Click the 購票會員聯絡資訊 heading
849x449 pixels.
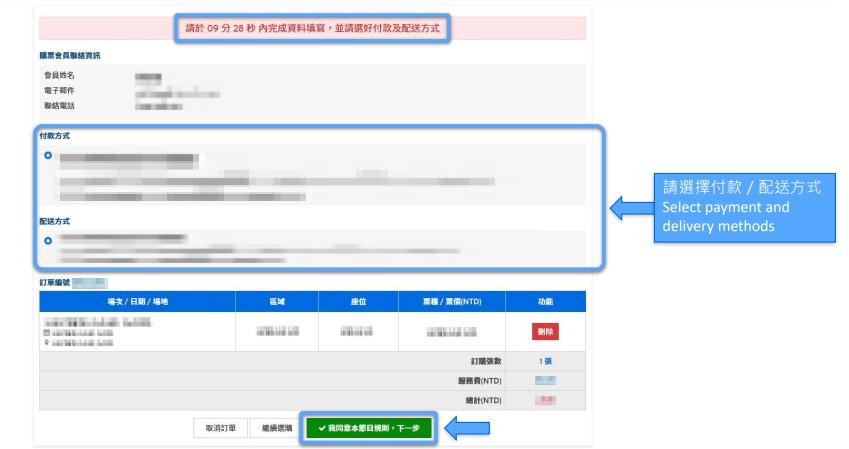coord(70,55)
